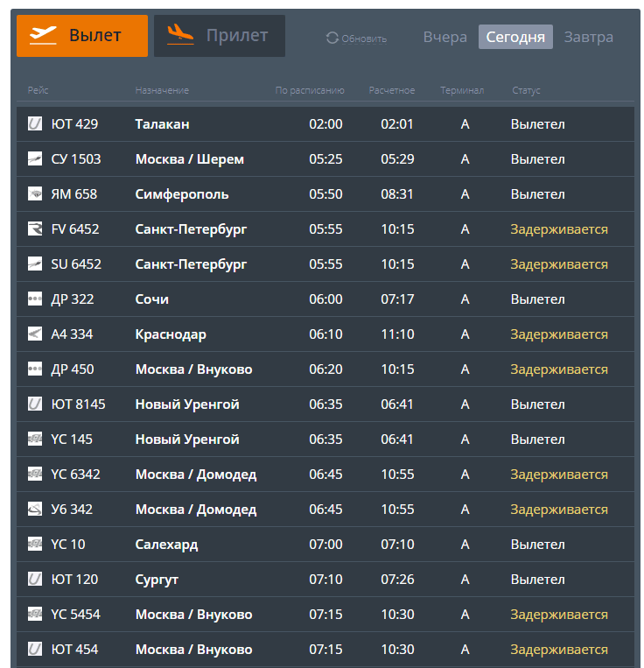
Task: Show yesterday's flights with Вчера
Action: tap(444, 37)
